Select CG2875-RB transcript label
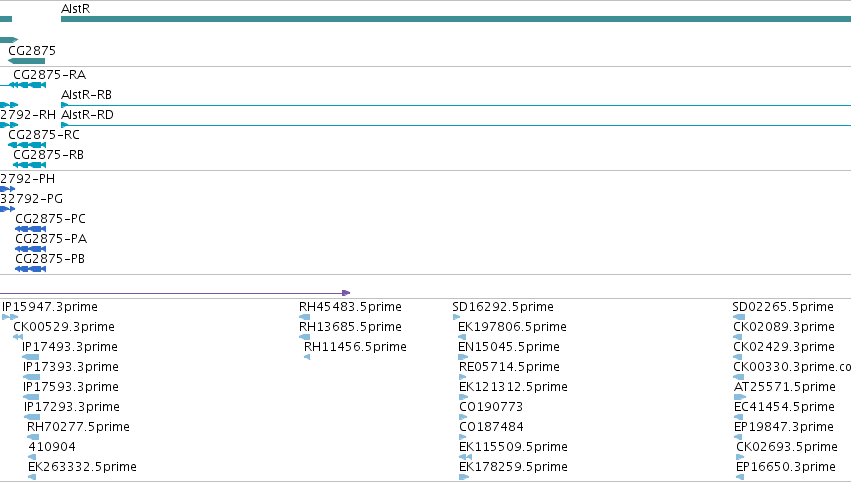This screenshot has height=482, width=851. coord(48,155)
